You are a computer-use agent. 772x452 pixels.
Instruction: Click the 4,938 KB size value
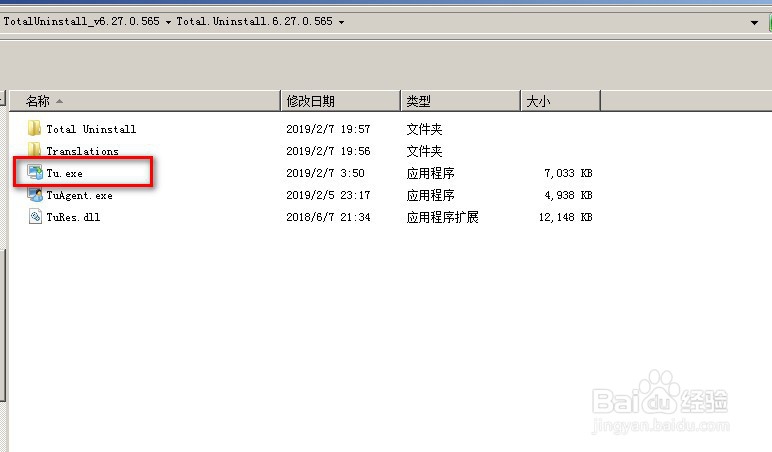coord(568,195)
